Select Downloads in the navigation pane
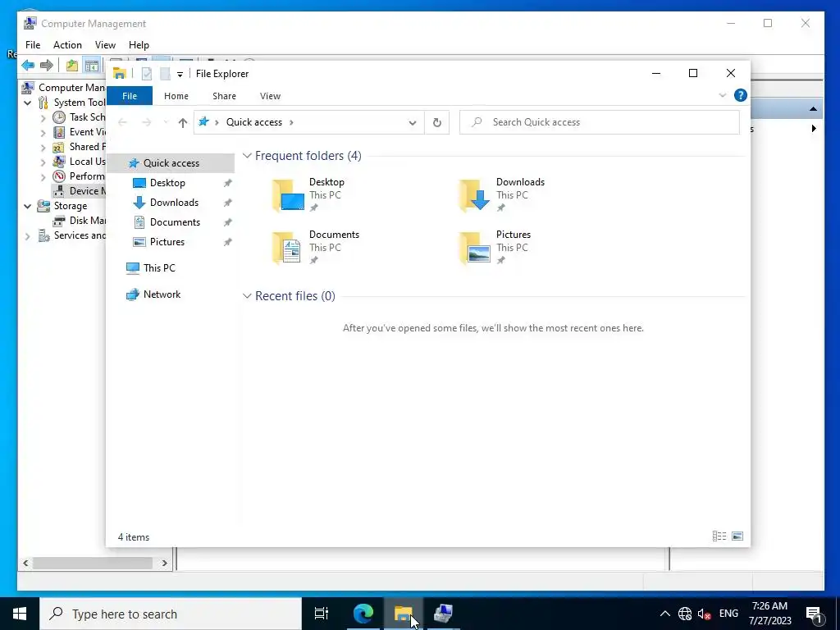Screen dimensions: 840x630 (174, 203)
